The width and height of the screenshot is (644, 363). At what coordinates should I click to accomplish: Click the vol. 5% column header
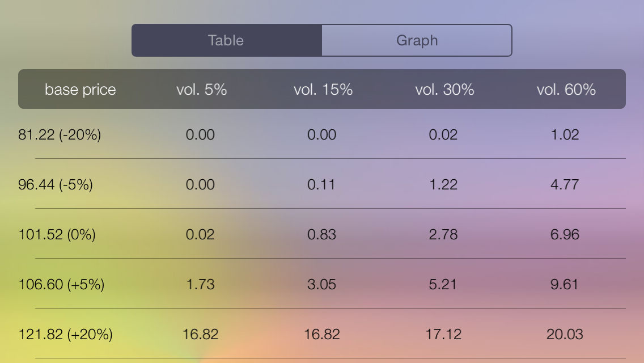pos(201,89)
